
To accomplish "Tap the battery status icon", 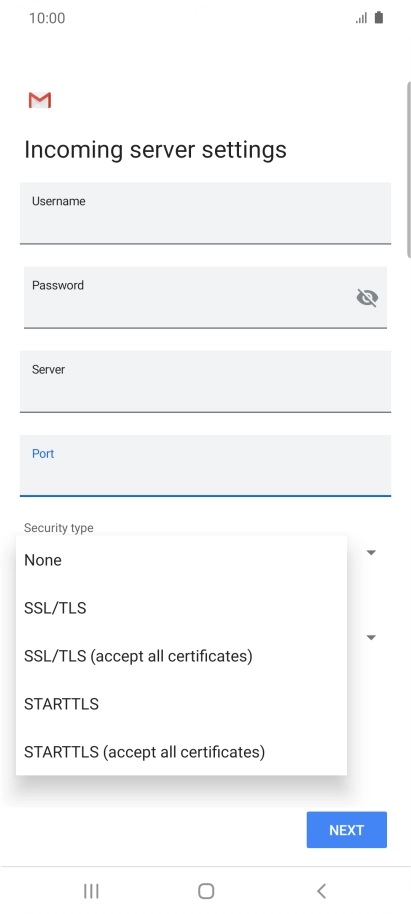I will click(x=379, y=17).
